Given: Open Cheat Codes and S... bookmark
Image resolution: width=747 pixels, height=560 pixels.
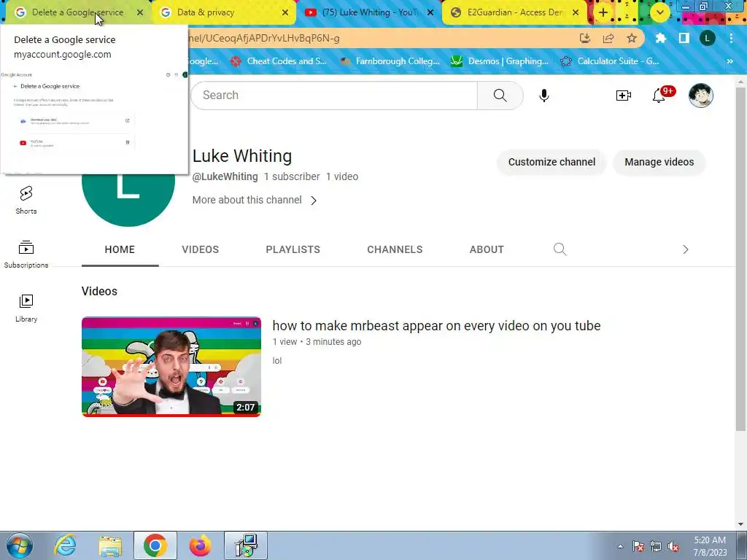Looking at the screenshot, I should click(x=279, y=61).
